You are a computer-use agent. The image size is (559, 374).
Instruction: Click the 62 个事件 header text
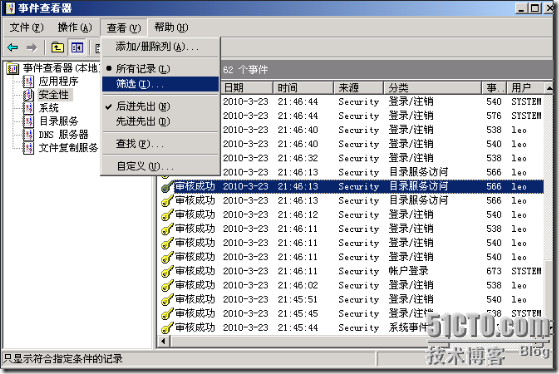click(x=245, y=70)
